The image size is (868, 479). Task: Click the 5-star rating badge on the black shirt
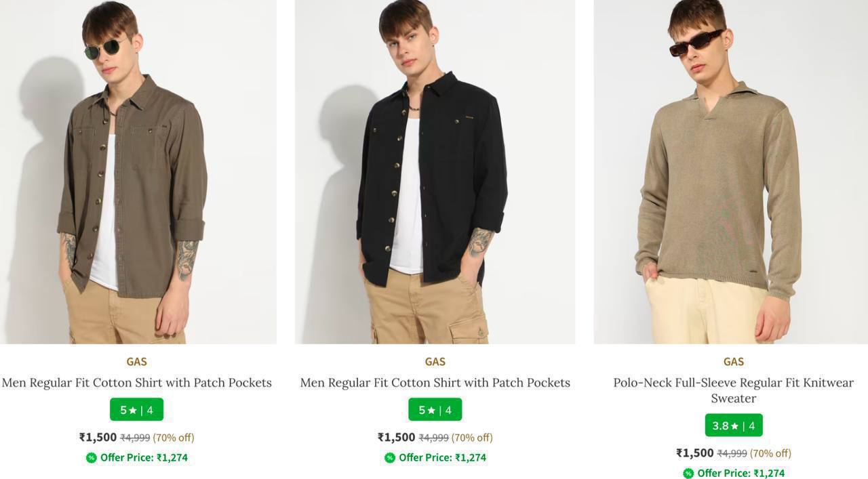click(435, 410)
